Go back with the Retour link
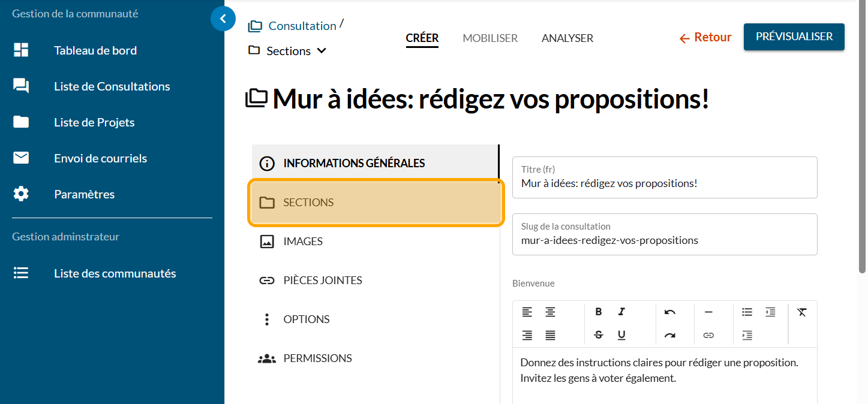Image resolution: width=868 pixels, height=404 pixels. [x=705, y=38]
